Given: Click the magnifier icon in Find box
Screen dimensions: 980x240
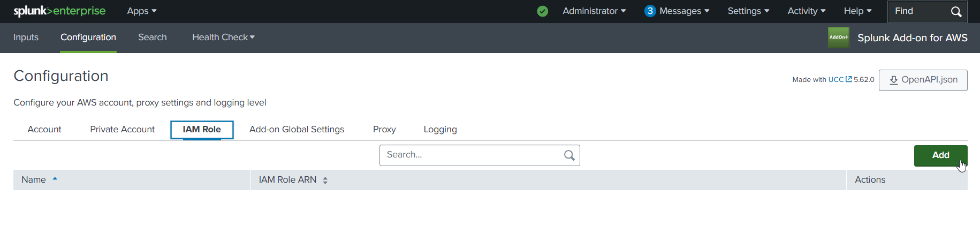Looking at the screenshot, I should coord(956,12).
